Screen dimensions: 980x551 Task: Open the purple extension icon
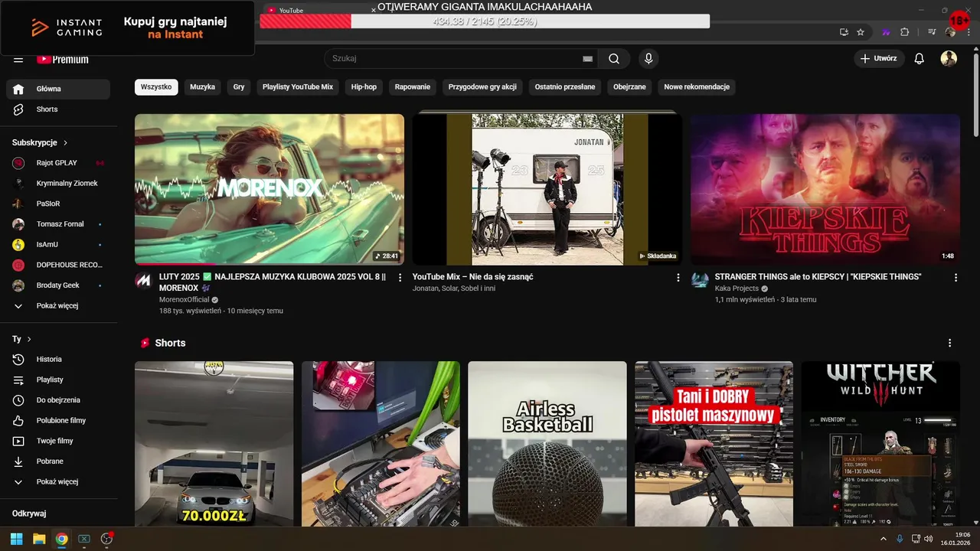[x=886, y=32]
